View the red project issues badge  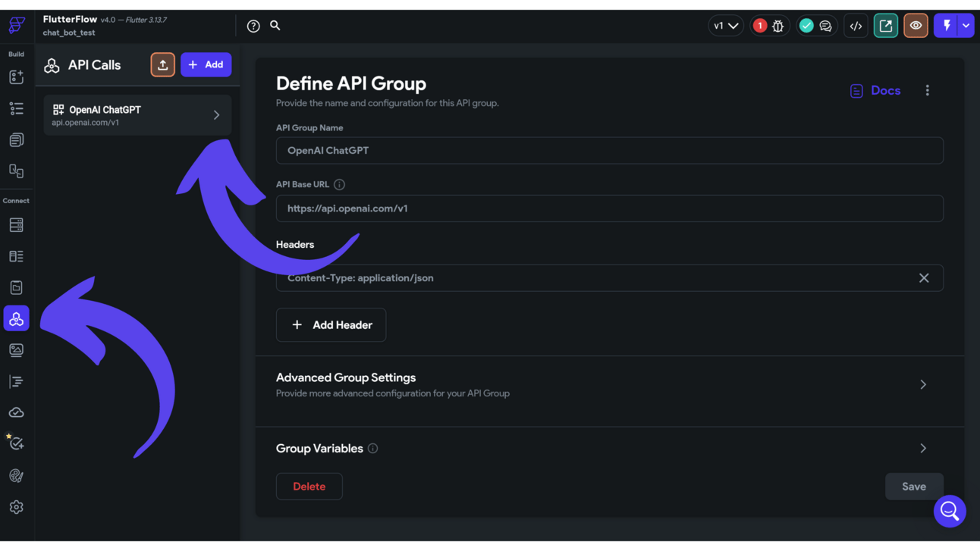point(759,26)
